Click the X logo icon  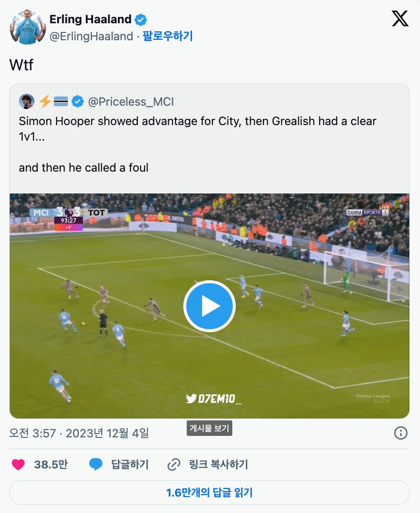400,18
